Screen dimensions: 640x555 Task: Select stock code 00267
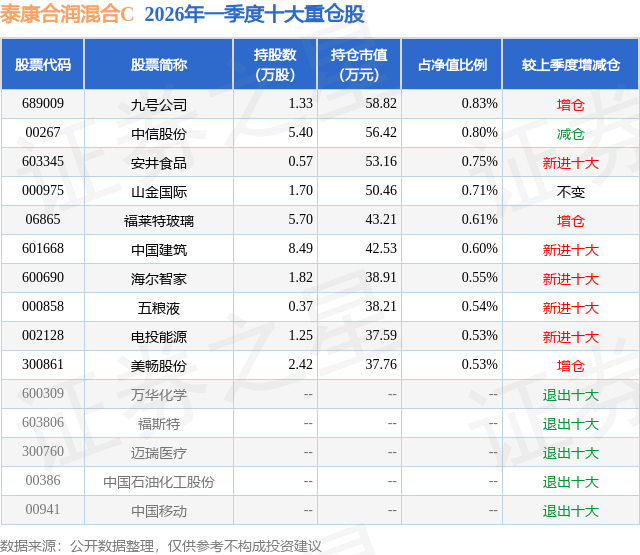point(43,133)
